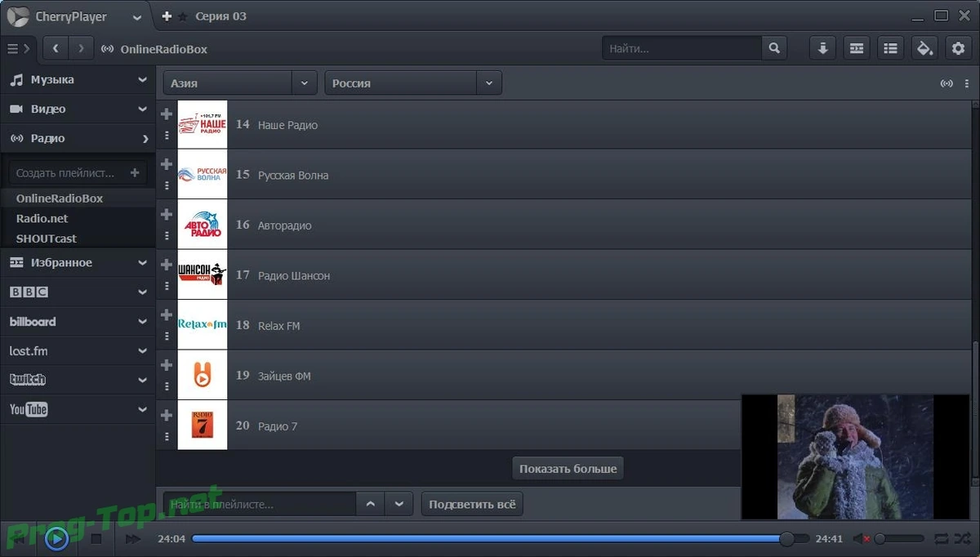
Task: Seek within the playback progress bar
Action: click(500, 539)
